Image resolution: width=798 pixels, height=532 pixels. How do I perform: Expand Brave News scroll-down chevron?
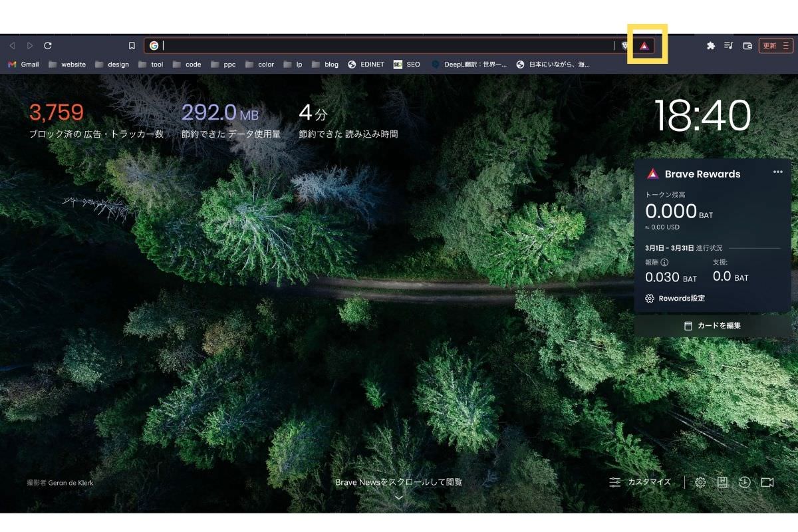(x=399, y=497)
